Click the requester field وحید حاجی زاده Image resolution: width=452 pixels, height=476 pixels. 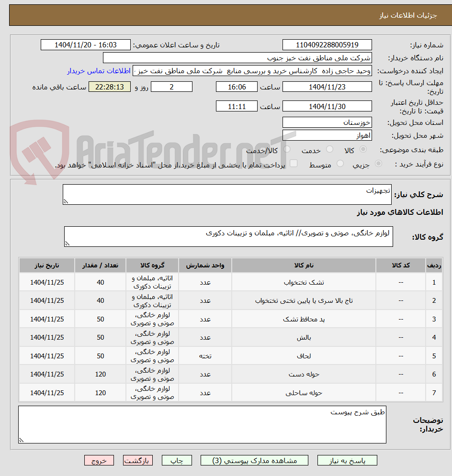(252, 71)
